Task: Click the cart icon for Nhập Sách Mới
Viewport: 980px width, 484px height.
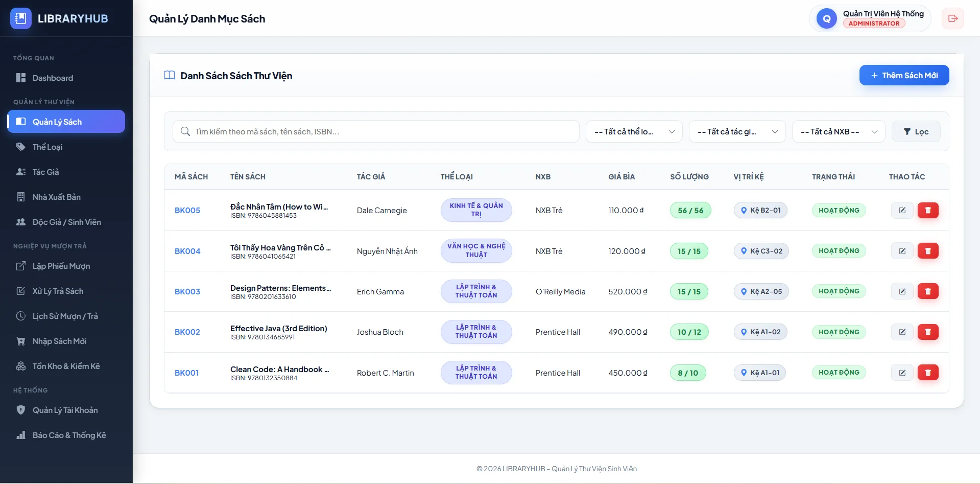Action: tap(21, 341)
